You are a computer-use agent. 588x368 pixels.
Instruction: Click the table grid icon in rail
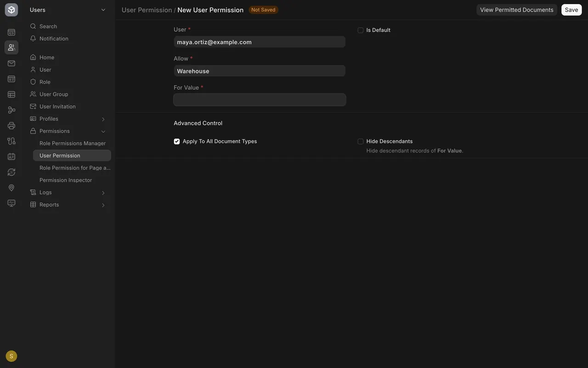click(11, 94)
